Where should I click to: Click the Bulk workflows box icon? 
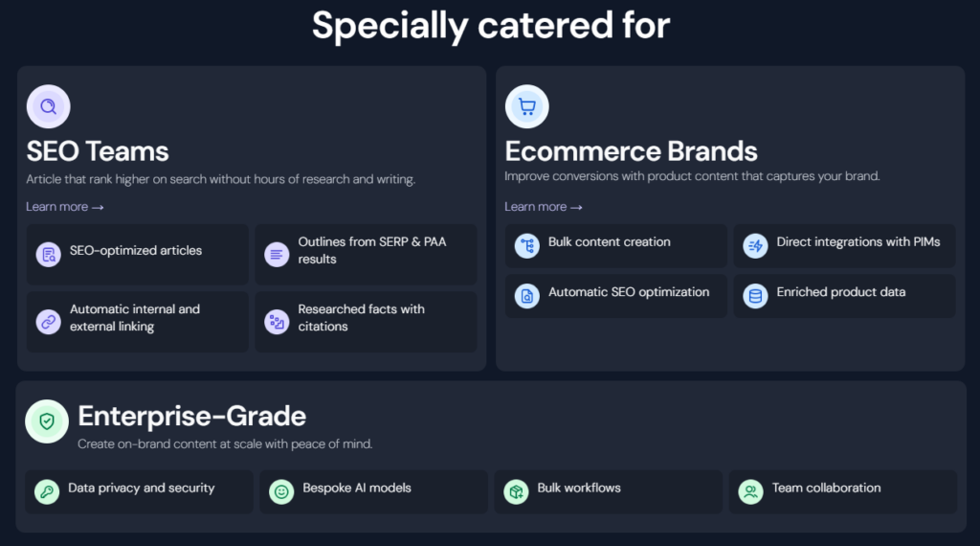(x=516, y=492)
